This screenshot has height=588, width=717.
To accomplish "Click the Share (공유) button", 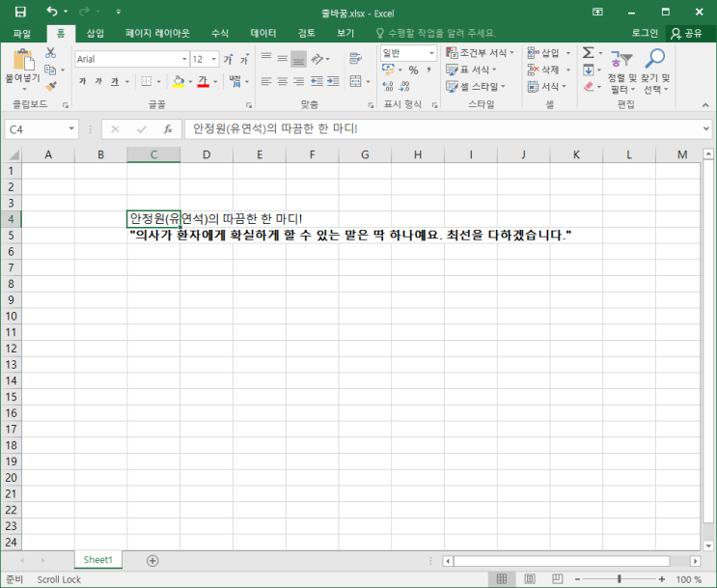I will click(686, 33).
